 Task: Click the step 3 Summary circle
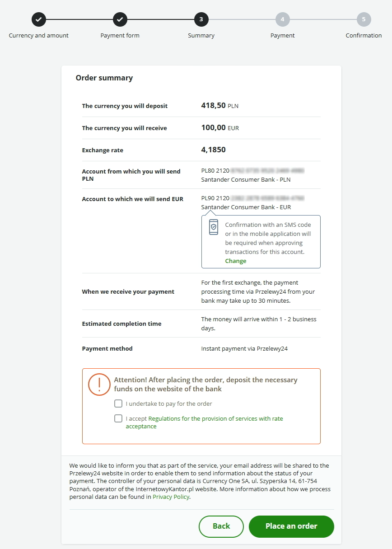tap(201, 19)
